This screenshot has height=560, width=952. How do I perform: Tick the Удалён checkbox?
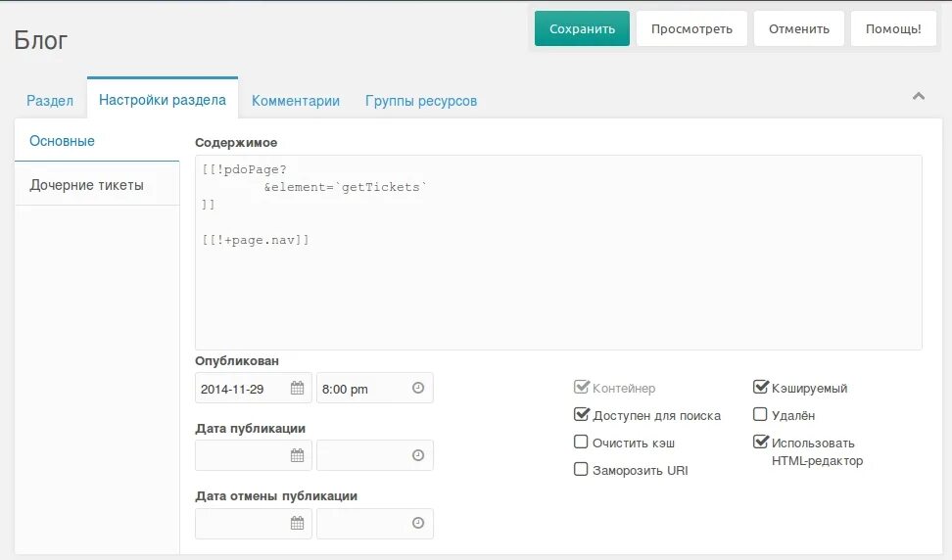tap(760, 414)
